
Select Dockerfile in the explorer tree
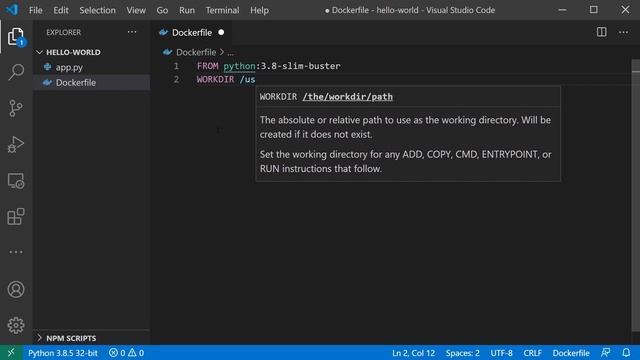pos(76,82)
